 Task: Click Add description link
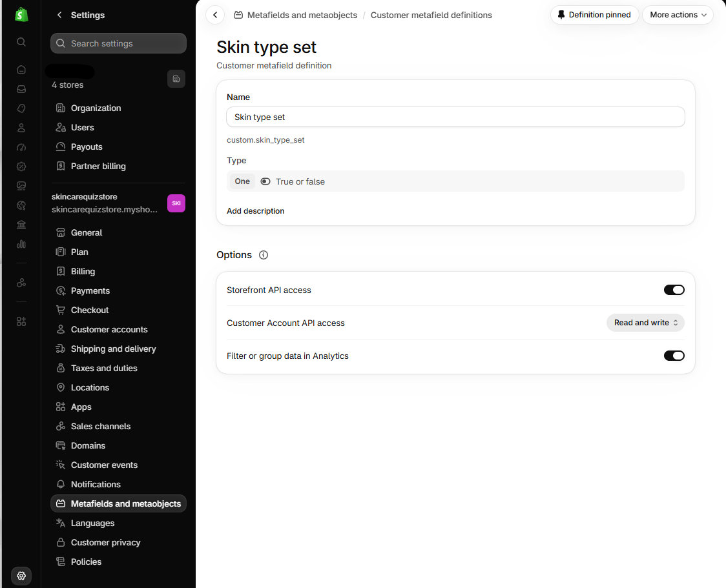(256, 211)
